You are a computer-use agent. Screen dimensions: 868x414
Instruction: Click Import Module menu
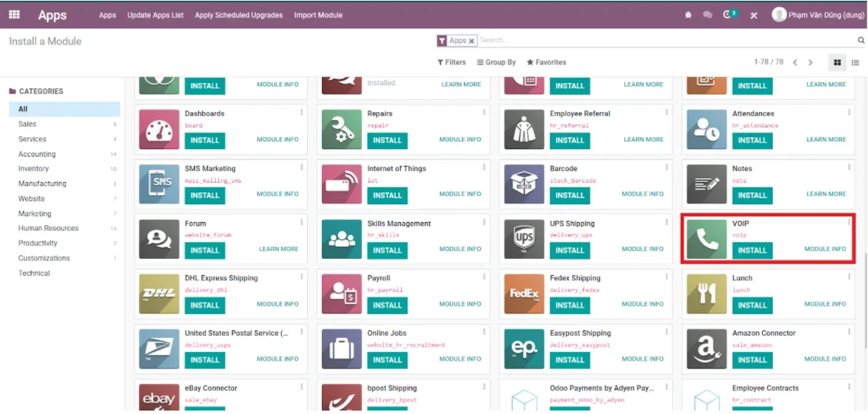coord(318,15)
